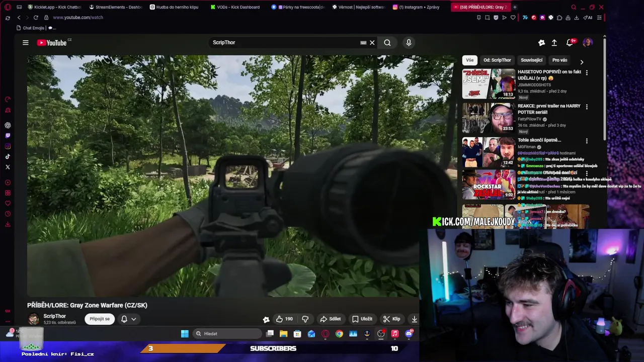Open the Opera menu logo button
The image size is (644, 362).
[8, 7]
